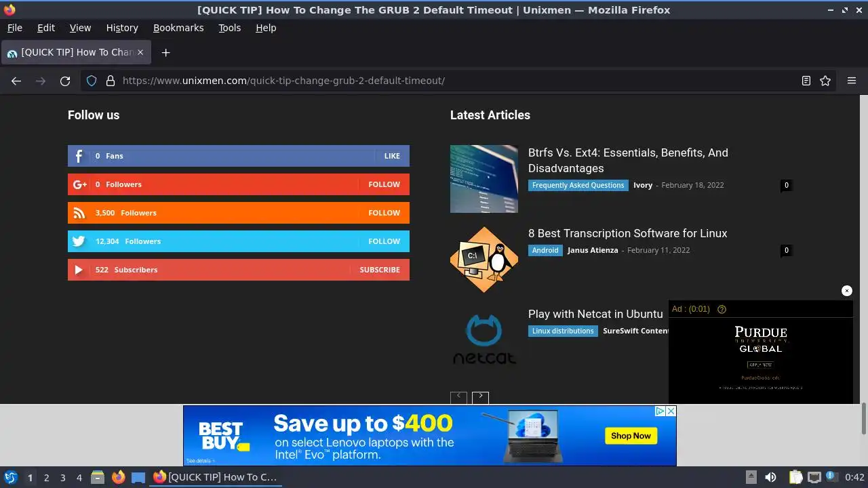Viewport: 868px width, 488px height.
Task: Open Play with Netcat in Ubuntu article
Action: coord(595,314)
